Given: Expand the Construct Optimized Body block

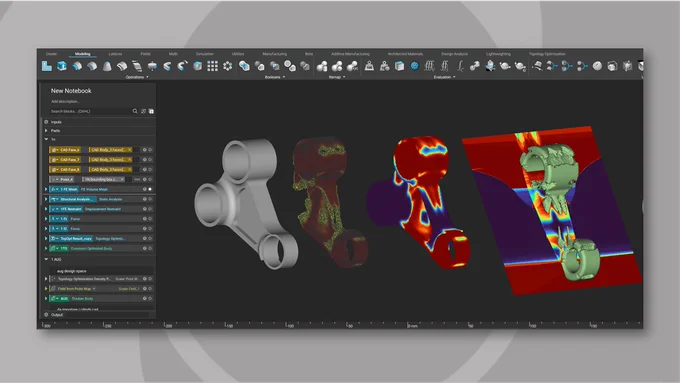Looking at the screenshot, I should point(46,249).
